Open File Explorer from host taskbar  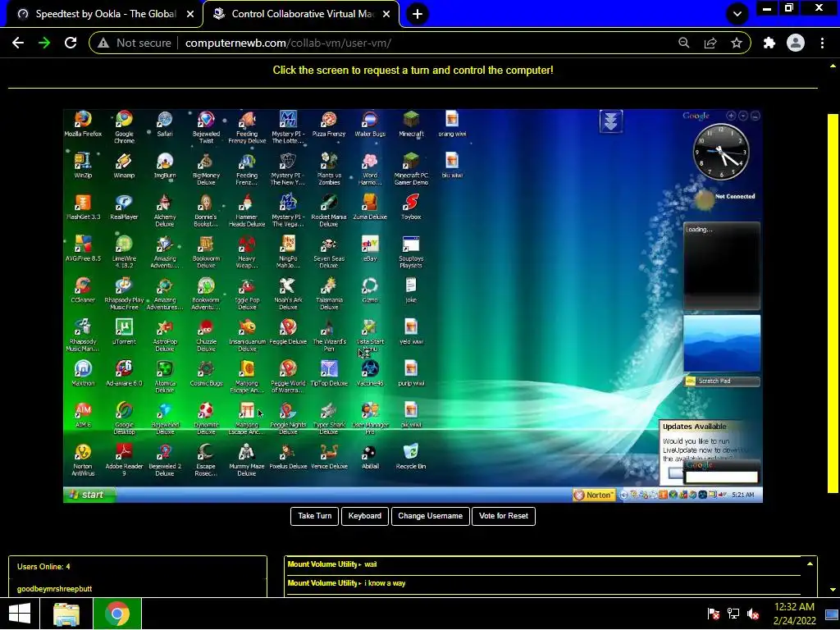tap(66, 614)
